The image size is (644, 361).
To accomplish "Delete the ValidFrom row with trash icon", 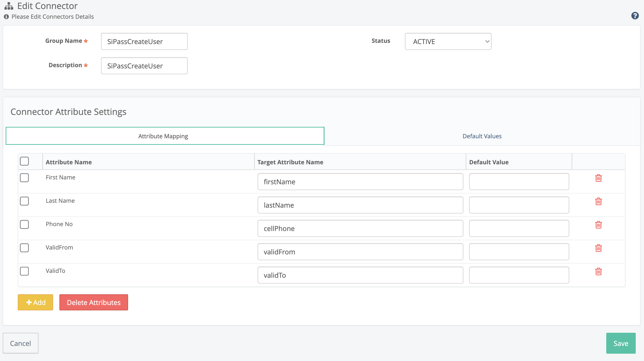I will click(598, 248).
